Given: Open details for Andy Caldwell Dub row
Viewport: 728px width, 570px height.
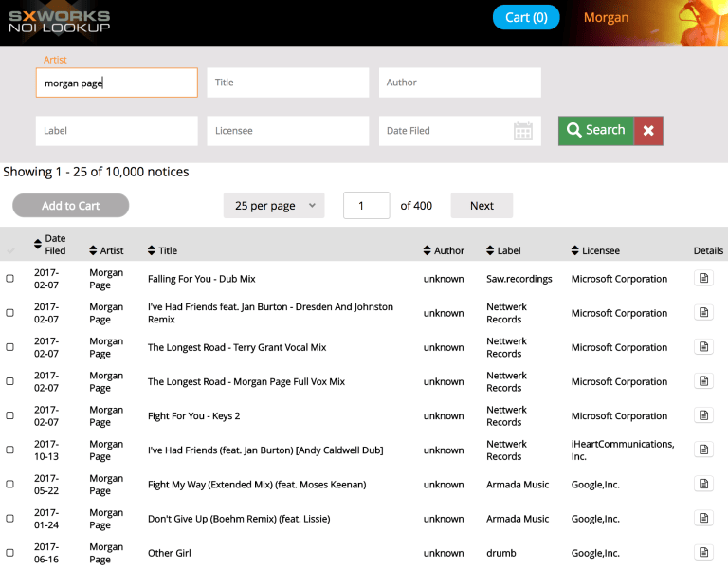Looking at the screenshot, I should [x=703, y=450].
